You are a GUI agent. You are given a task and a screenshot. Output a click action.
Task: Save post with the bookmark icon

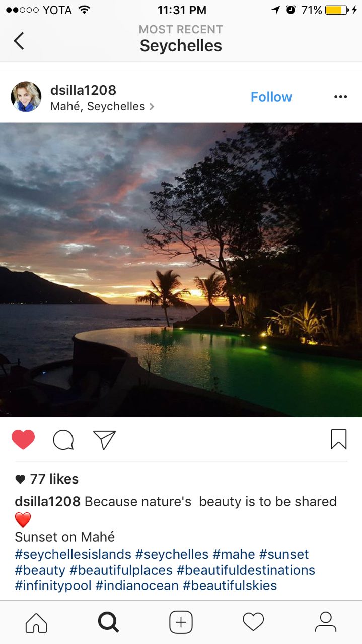(339, 439)
